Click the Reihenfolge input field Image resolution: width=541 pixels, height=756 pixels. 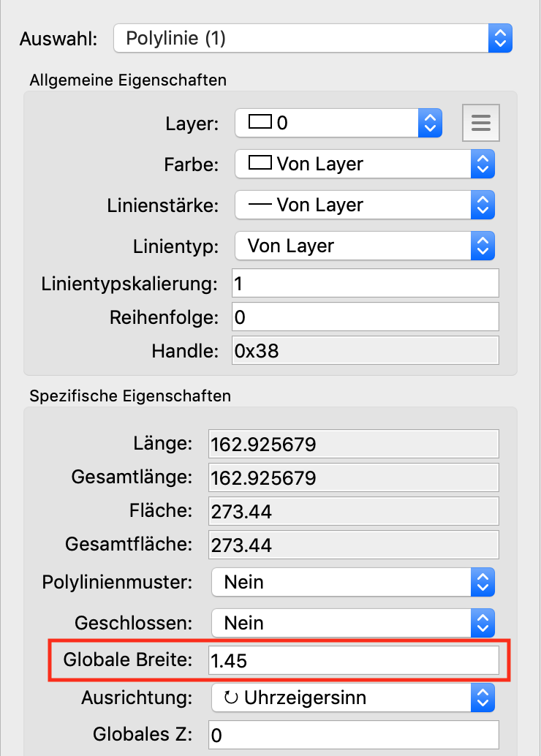click(365, 317)
